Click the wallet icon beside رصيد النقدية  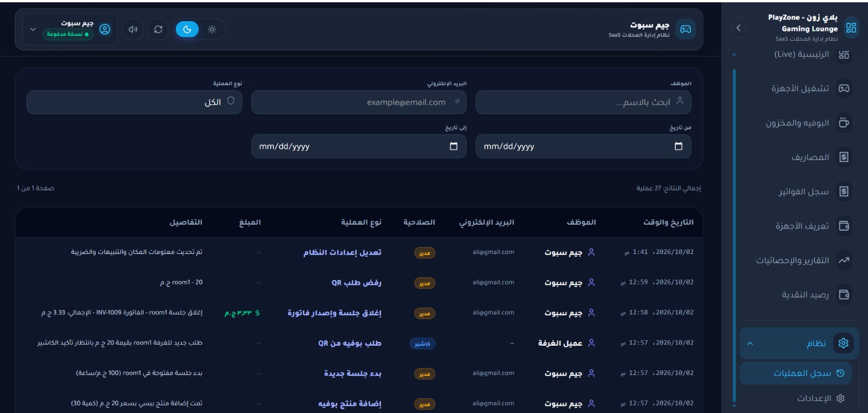click(x=844, y=294)
